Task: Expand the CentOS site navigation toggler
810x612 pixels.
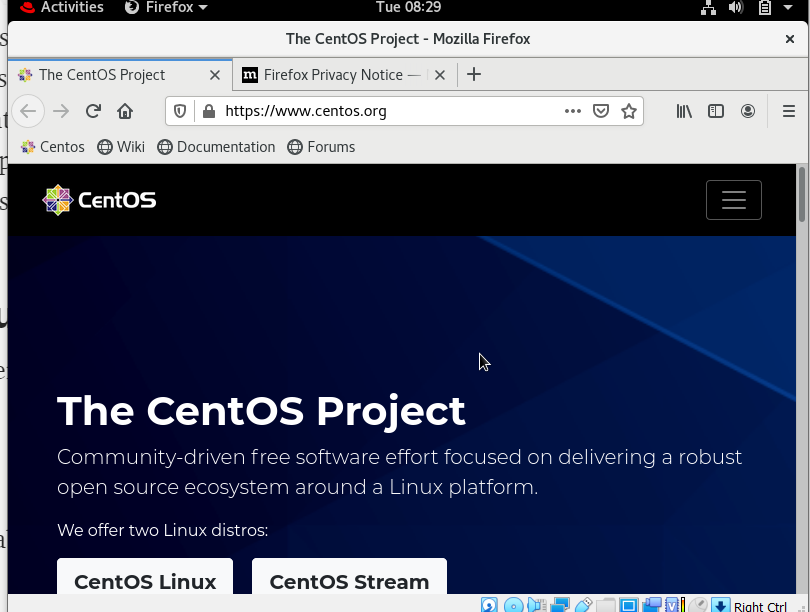Action: (x=734, y=200)
